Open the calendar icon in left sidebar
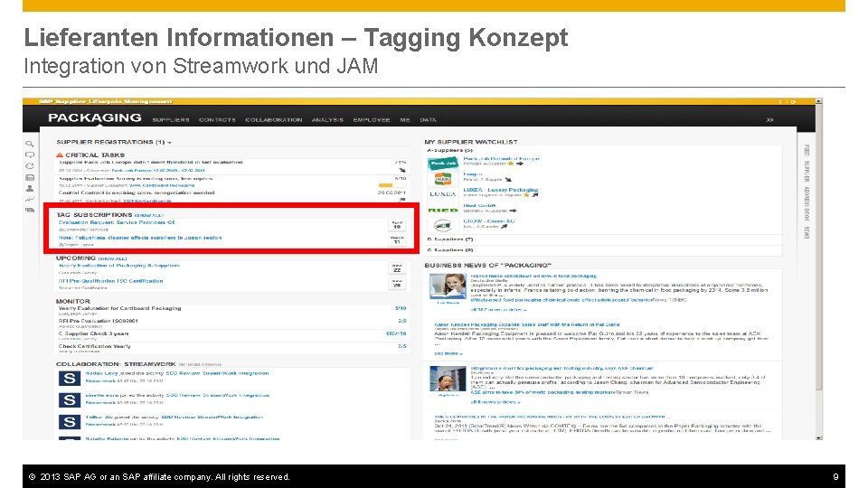Viewport: 868px width, 488px height. click(x=30, y=178)
